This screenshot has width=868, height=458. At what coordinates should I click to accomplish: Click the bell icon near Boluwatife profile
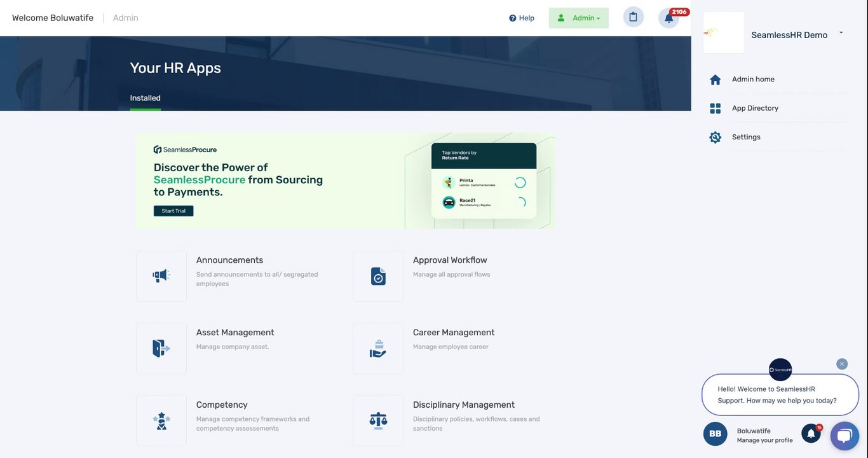pos(811,433)
